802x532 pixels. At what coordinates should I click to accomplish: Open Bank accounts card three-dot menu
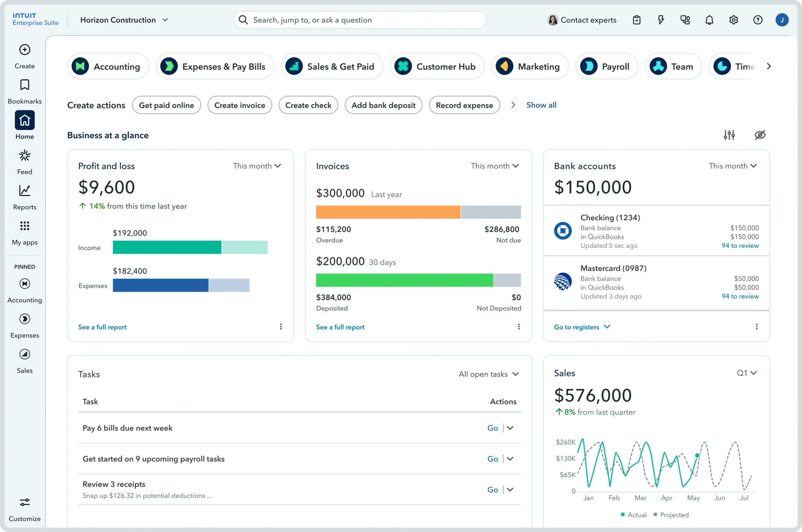[x=757, y=327]
